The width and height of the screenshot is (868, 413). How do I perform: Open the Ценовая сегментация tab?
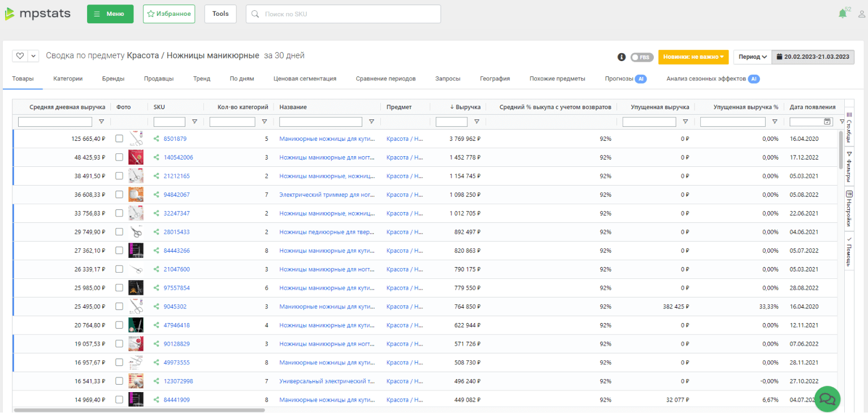pos(305,79)
